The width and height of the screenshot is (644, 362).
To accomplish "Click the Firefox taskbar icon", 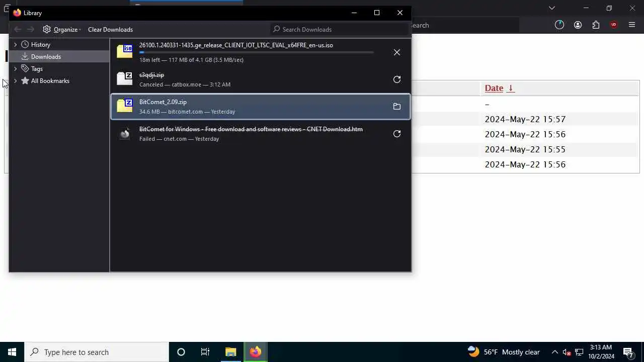I will pos(256,352).
